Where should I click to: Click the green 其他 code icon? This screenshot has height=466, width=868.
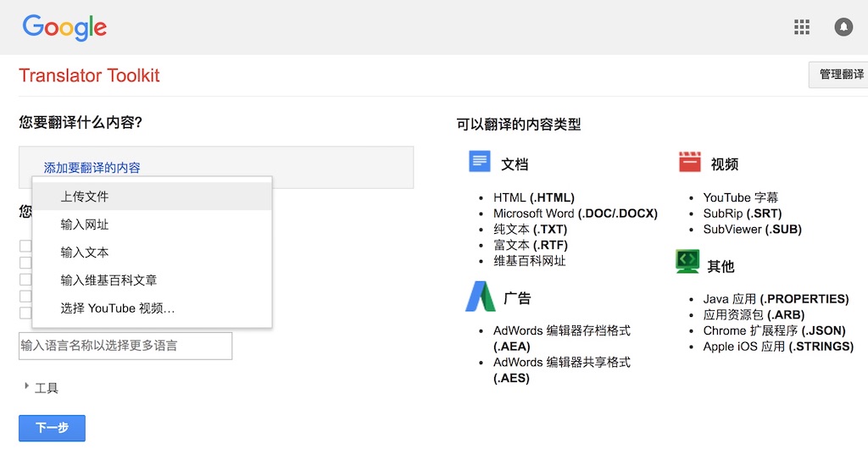(687, 261)
